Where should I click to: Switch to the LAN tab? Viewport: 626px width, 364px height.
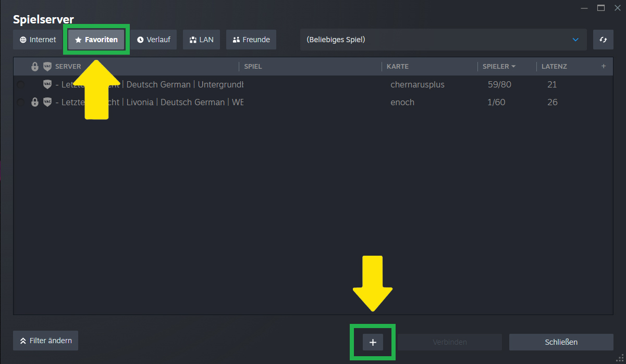[x=201, y=40]
